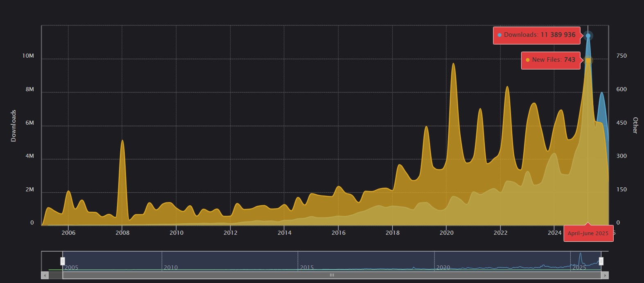Click the April–June 2025 date label
This screenshot has height=283, width=644.
pos(588,234)
